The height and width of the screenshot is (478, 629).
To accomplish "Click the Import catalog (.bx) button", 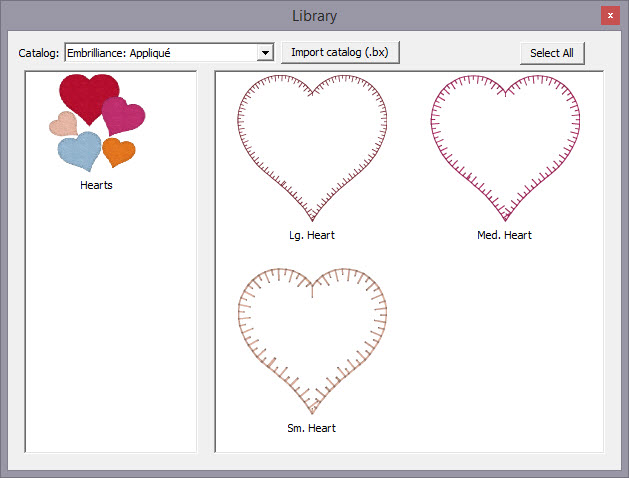I will (x=340, y=52).
